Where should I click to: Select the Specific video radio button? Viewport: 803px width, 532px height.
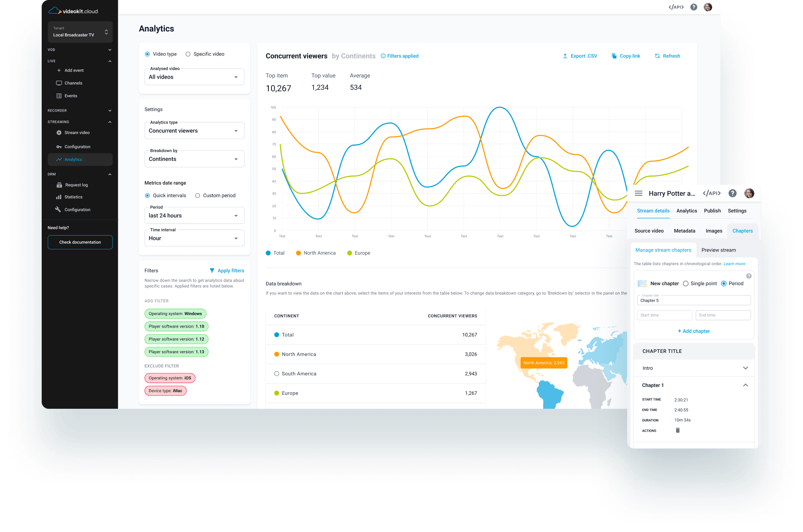click(188, 54)
